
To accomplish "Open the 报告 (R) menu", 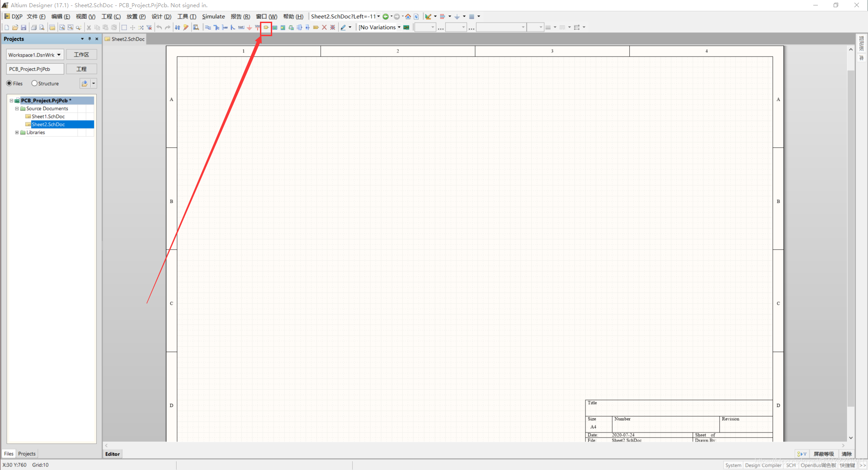I will coord(241,17).
